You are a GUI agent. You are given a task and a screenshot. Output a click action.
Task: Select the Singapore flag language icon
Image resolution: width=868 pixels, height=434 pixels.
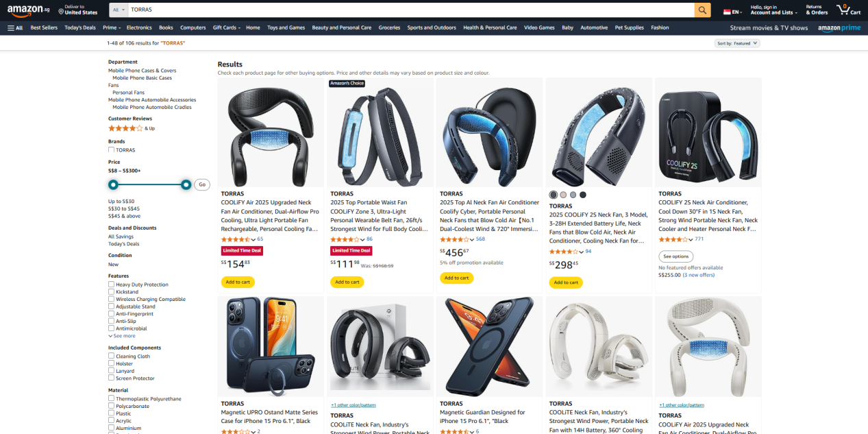[x=727, y=12]
